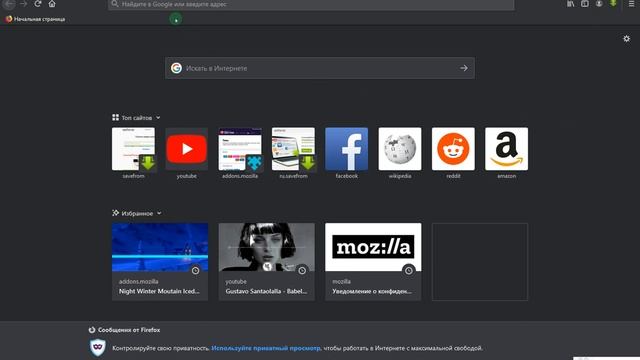The width and height of the screenshot is (640, 360).
Task: Go to the Home page icon
Action: pos(52,4)
